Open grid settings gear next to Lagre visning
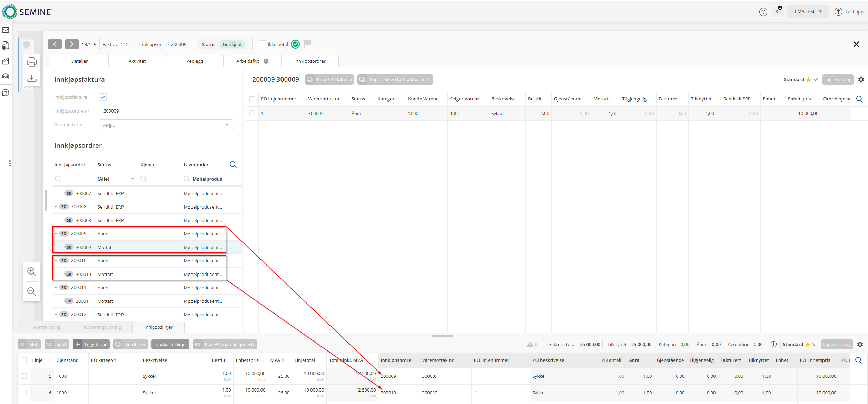This screenshot has width=868, height=404. click(x=861, y=80)
